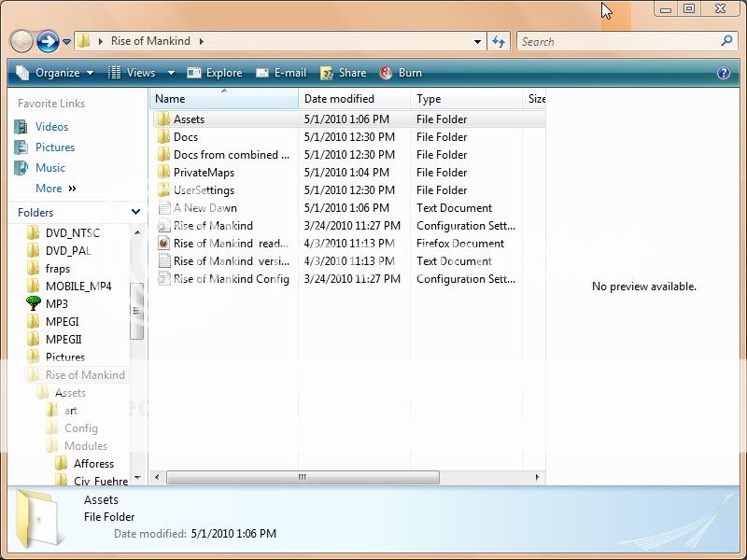The width and height of the screenshot is (747, 560).
Task: Click the Forward navigation arrow button
Action: click(48, 42)
